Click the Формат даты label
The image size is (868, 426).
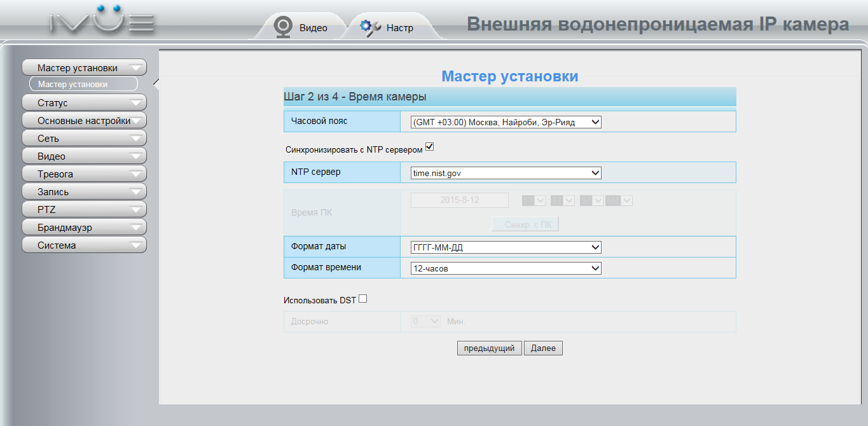click(319, 246)
